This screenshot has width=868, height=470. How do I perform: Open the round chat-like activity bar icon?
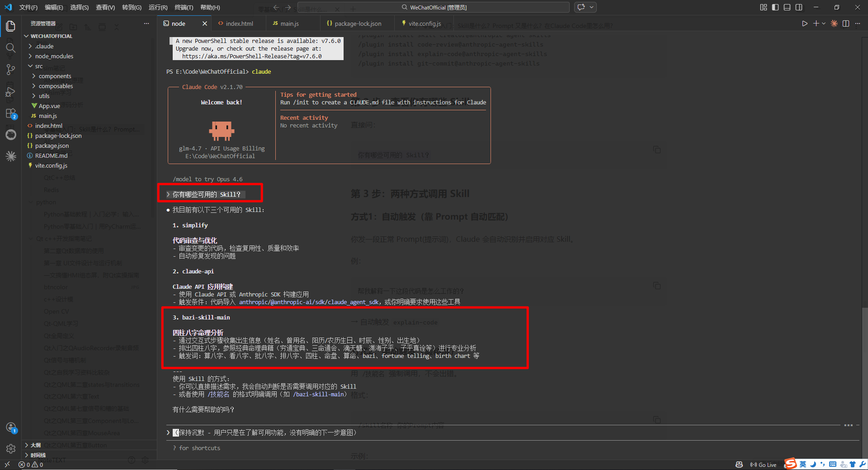pyautogui.click(x=11, y=135)
